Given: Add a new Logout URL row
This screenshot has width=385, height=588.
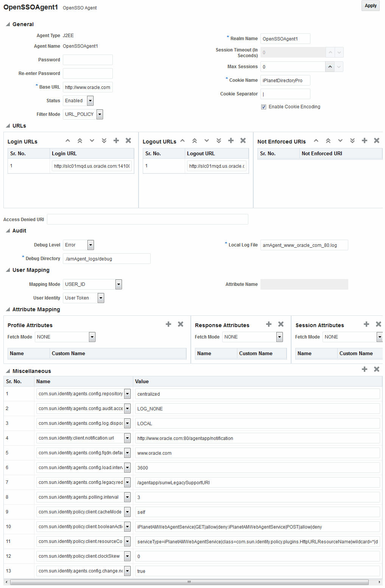Looking at the screenshot, I should [x=231, y=140].
